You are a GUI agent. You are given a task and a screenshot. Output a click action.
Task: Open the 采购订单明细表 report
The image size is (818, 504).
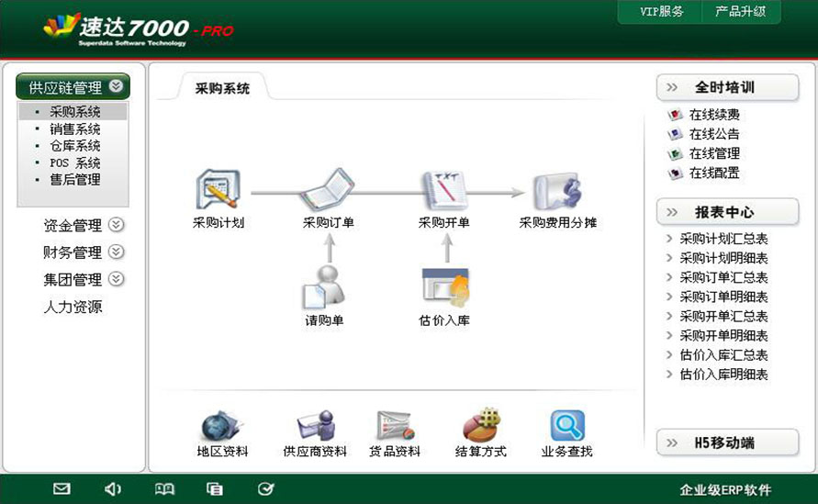[723, 297]
